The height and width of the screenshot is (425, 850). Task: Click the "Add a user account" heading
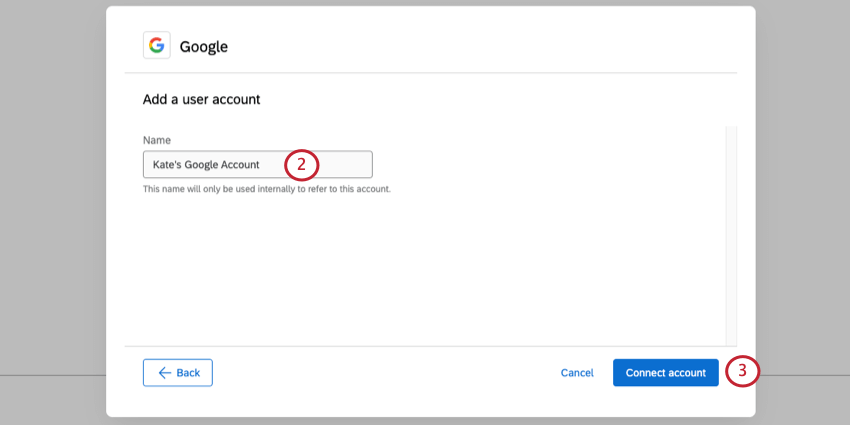tap(202, 99)
